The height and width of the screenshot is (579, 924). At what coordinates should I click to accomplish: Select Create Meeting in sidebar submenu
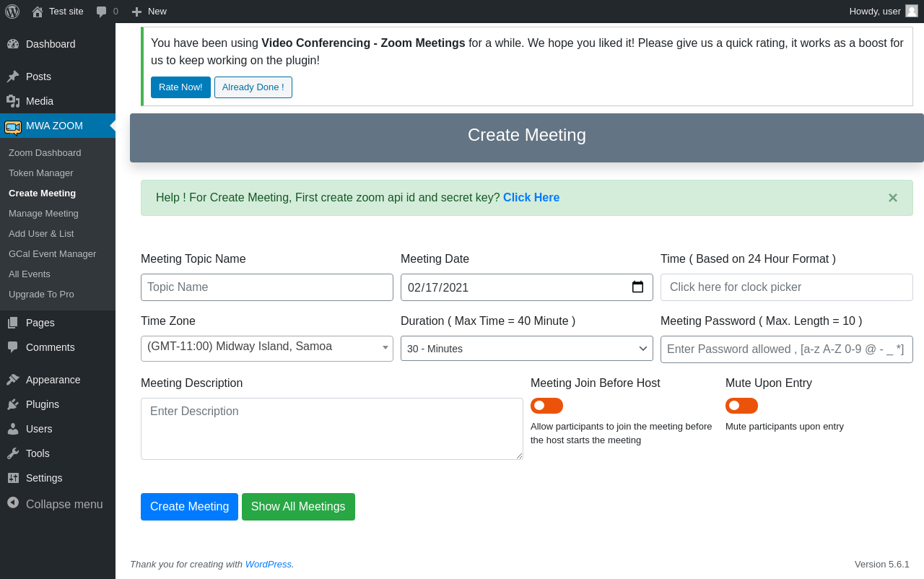pos(42,193)
